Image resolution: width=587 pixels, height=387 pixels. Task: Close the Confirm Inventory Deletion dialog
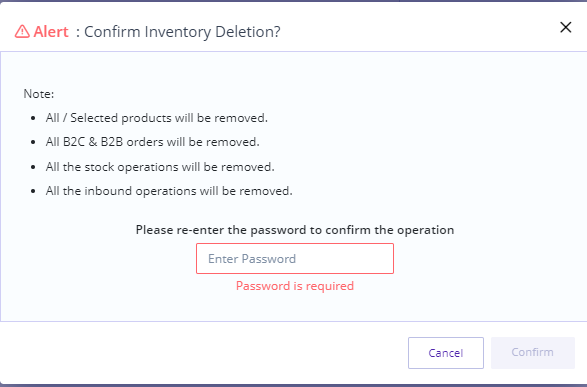[565, 27]
